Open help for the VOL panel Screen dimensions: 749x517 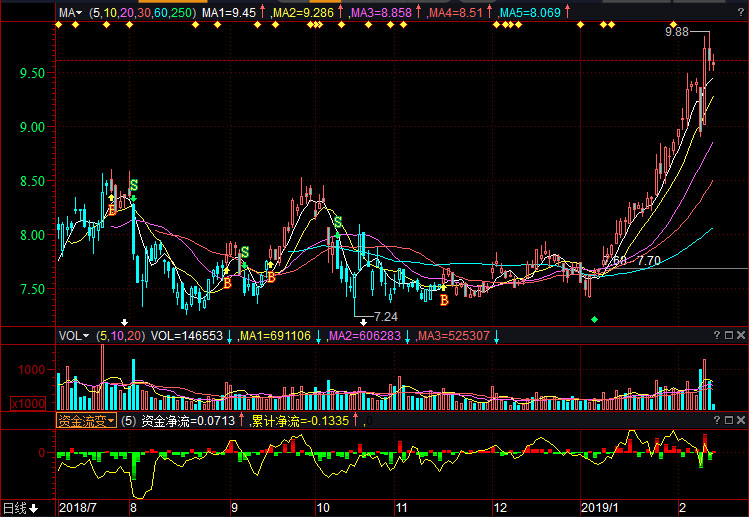(x=717, y=336)
